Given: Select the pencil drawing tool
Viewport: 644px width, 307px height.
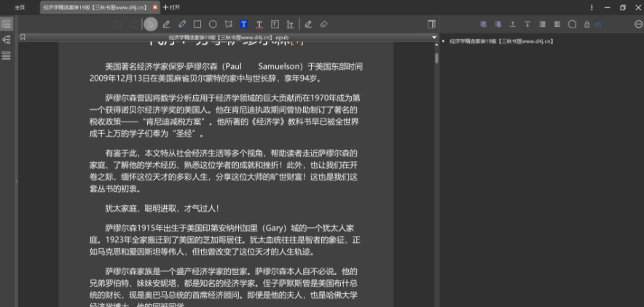Looking at the screenshot, I should 166,25.
